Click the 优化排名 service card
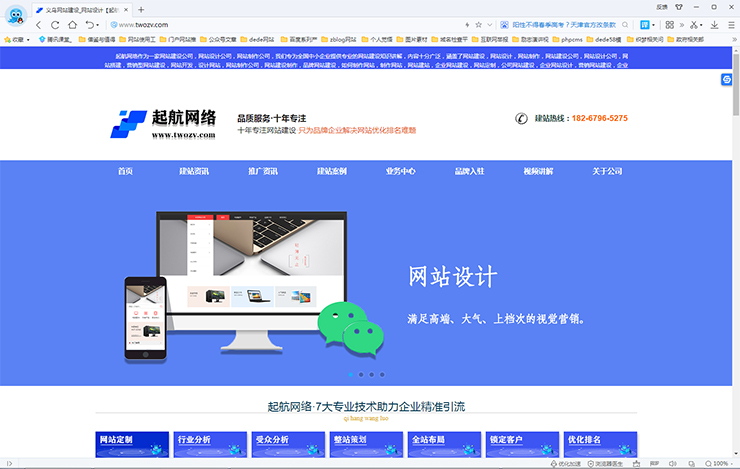 601,444
